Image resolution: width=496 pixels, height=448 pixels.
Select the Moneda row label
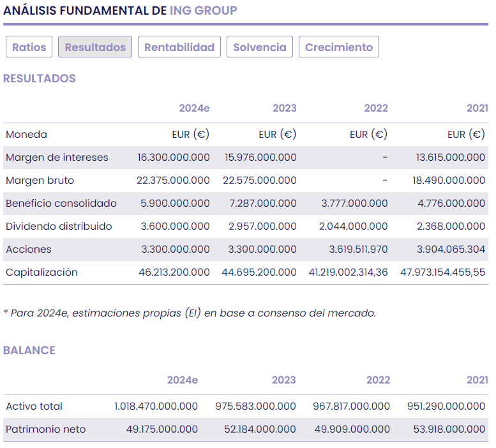27,135
